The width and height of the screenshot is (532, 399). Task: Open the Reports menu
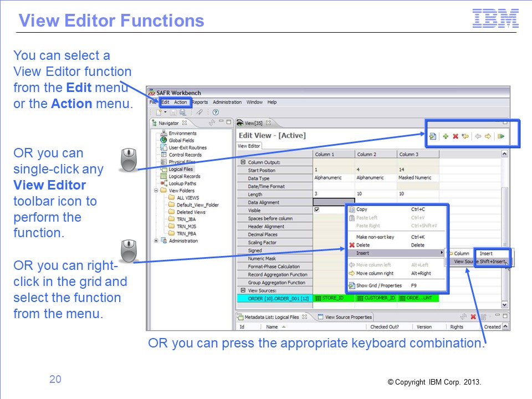pos(200,102)
